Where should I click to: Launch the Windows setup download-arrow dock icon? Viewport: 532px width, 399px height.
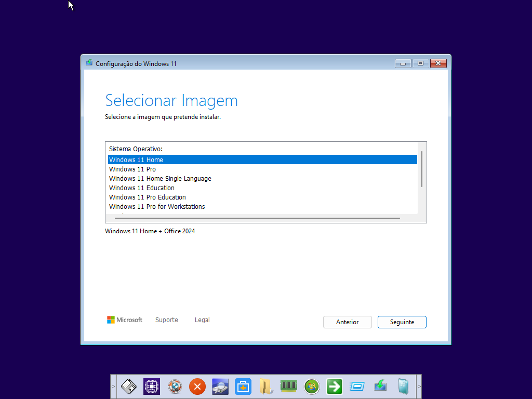point(380,386)
